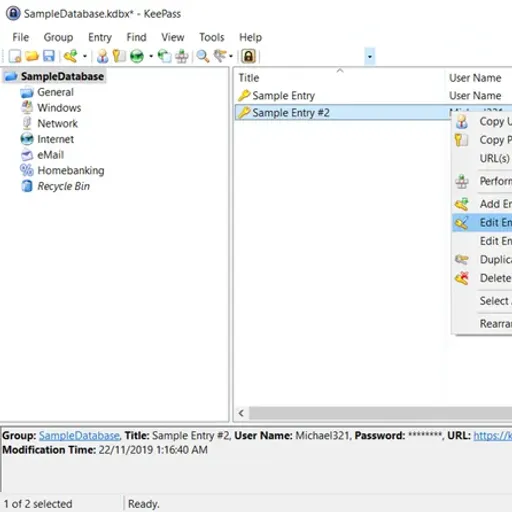
Task: Click the Network group icon
Action: point(27,123)
